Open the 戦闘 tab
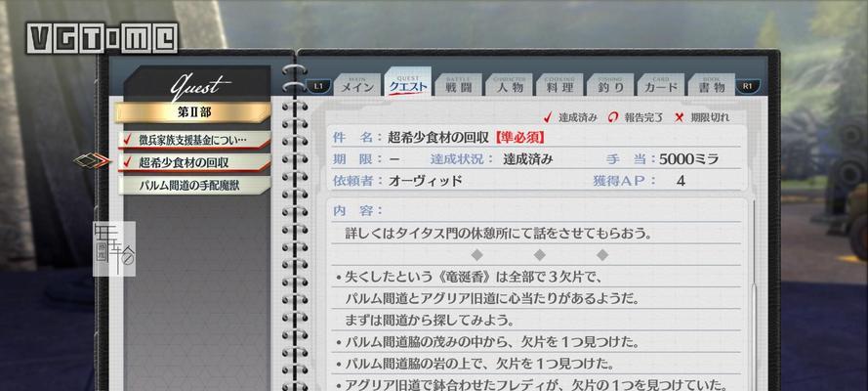Screen dimensions: 868x391 (458, 84)
